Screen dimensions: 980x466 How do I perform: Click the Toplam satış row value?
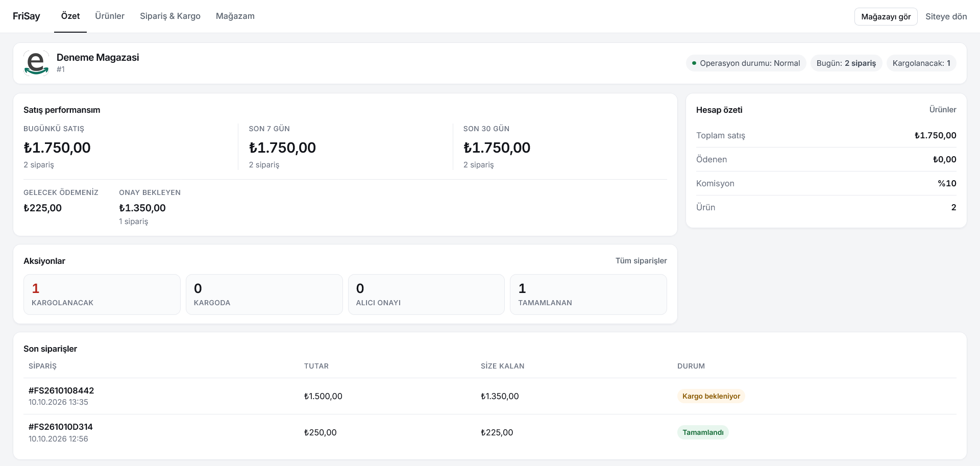point(935,135)
